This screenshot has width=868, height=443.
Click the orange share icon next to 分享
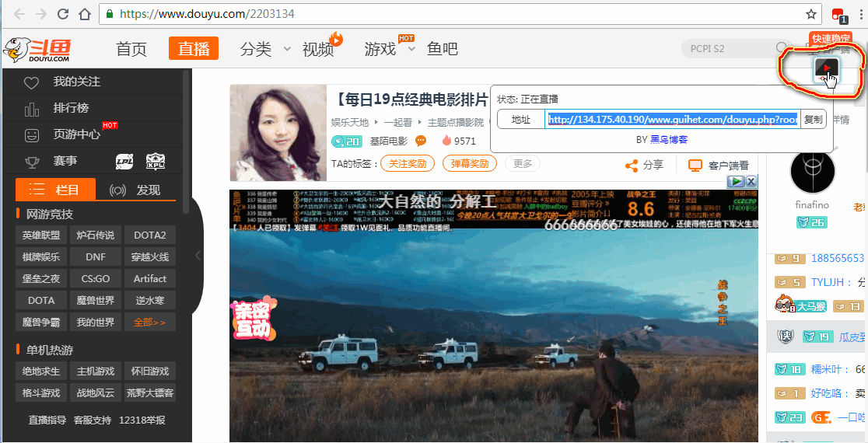631,166
